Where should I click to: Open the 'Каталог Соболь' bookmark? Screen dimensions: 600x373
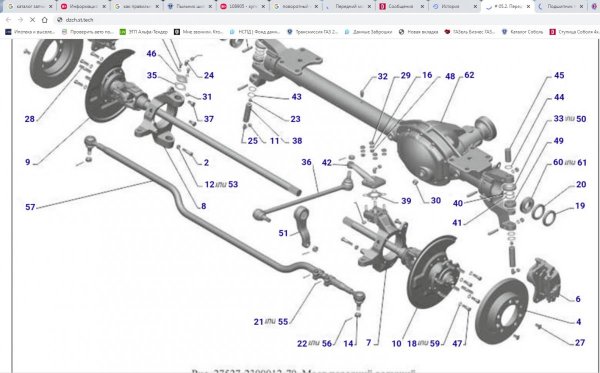[x=522, y=32]
